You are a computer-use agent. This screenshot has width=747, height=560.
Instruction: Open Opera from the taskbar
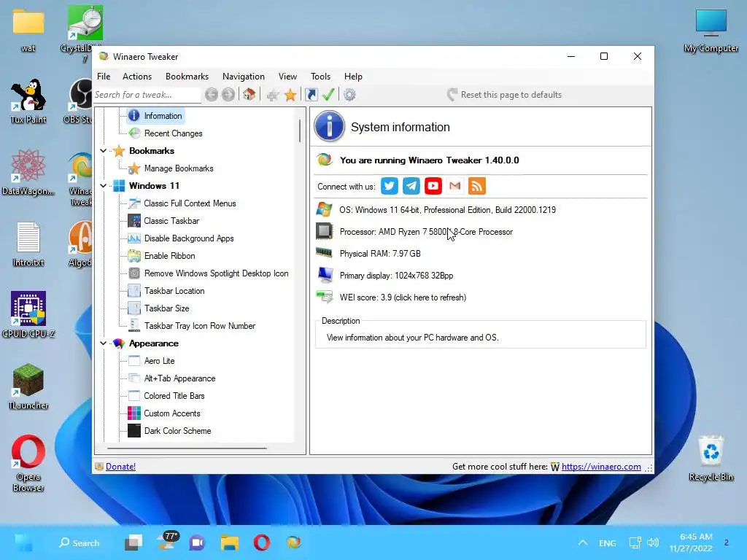click(x=262, y=542)
